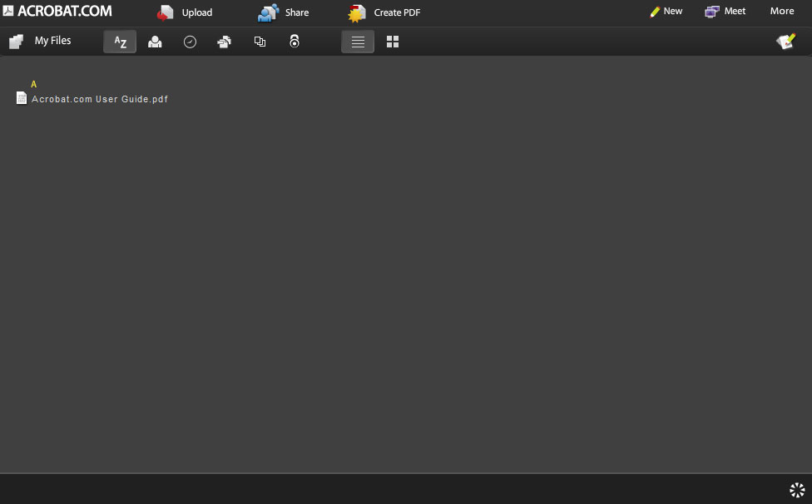Open the More menu

point(781,12)
